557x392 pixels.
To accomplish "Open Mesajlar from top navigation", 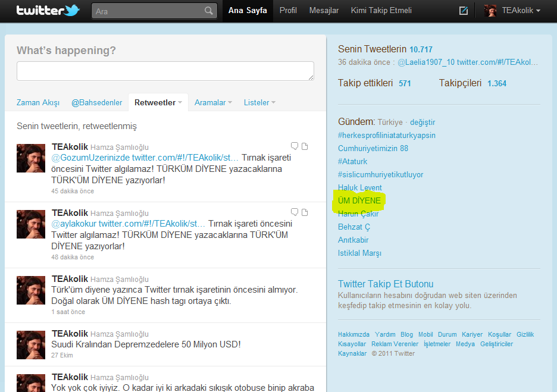I will click(x=324, y=11).
